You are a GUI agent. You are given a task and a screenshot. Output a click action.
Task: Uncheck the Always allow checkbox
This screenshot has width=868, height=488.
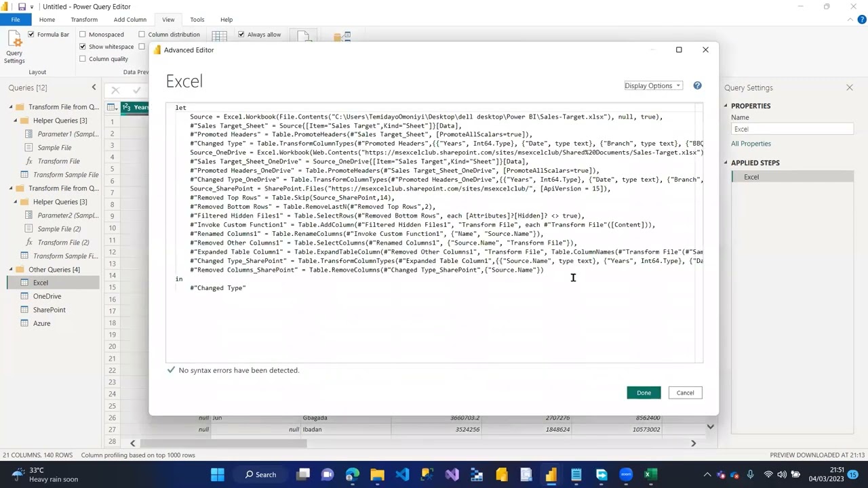pos(241,35)
